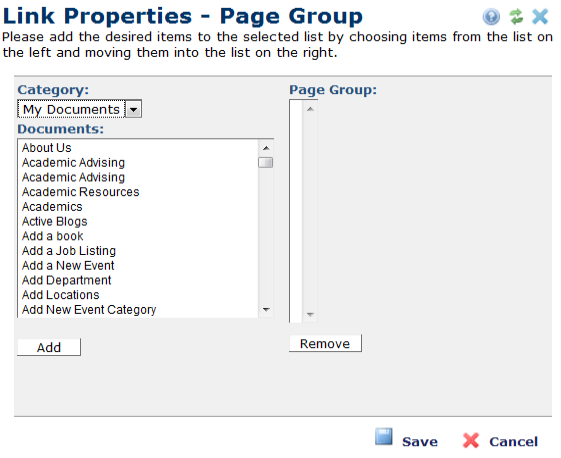Viewport: 561px width, 458px height.
Task: Click the Documents list scrollbar thumb
Action: 265,162
